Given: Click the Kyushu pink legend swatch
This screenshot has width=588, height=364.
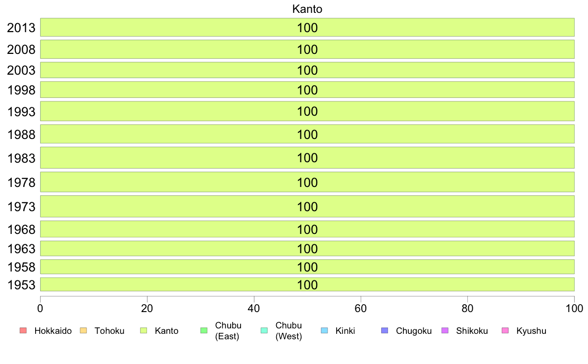Looking at the screenshot, I should tap(505, 331).
